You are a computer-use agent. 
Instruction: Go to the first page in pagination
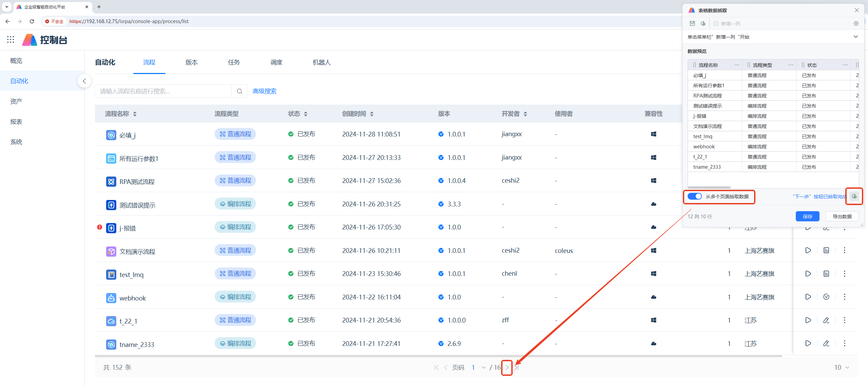[x=436, y=368]
